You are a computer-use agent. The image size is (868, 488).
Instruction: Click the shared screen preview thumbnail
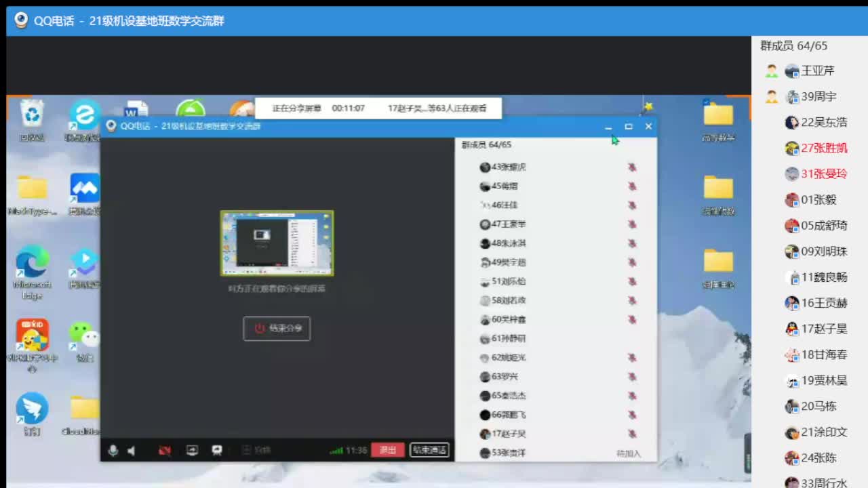[277, 243]
